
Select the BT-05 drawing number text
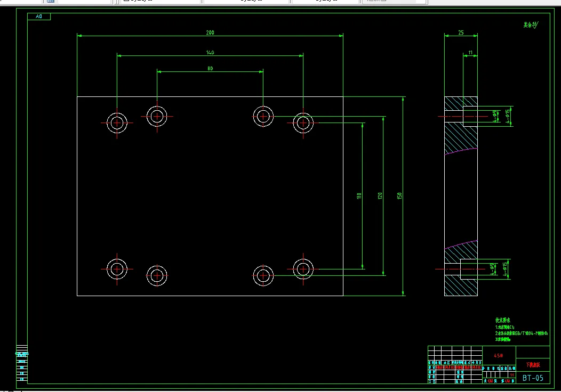[x=533, y=378]
